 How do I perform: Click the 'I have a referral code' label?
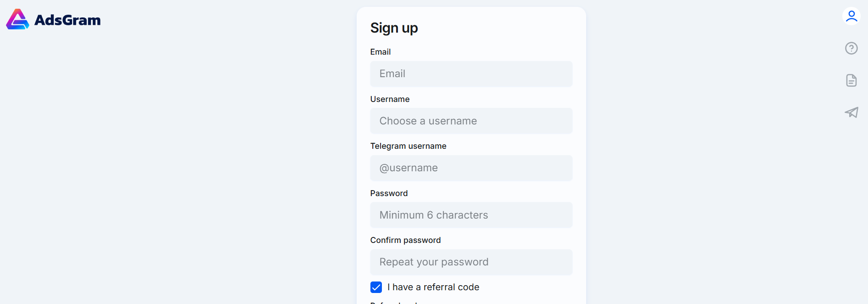click(x=433, y=287)
